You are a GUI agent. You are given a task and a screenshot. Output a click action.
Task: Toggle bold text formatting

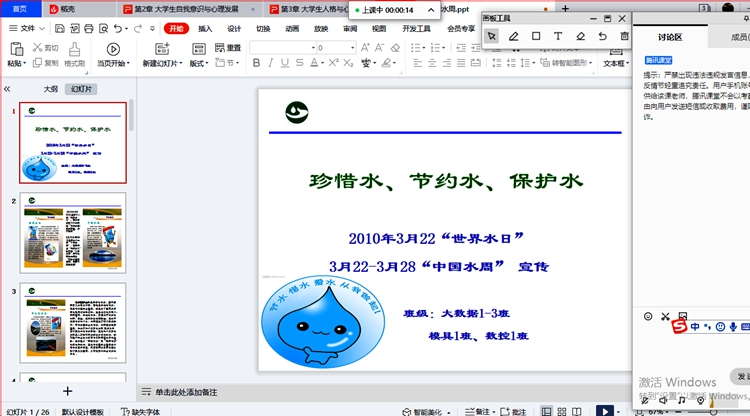tap(256, 63)
